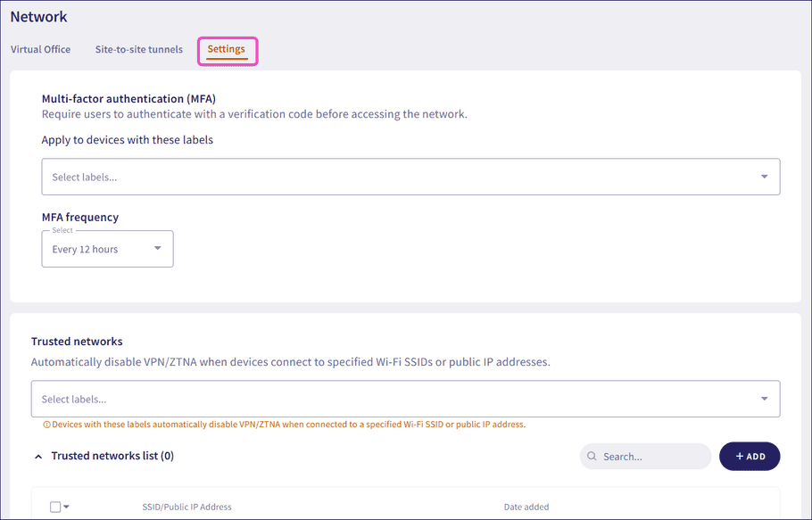The width and height of the screenshot is (812, 520).
Task: Click the collapse chevron beside Trusted networks list
Action: coord(37,455)
